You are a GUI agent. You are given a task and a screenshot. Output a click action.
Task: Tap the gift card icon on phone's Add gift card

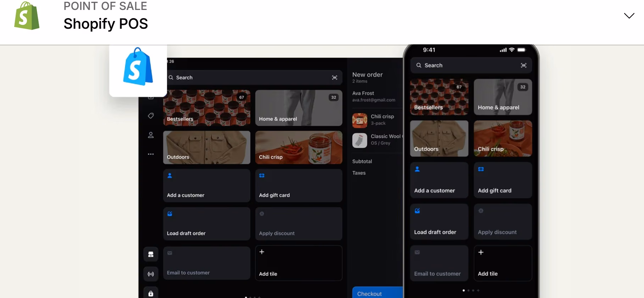[481, 169]
